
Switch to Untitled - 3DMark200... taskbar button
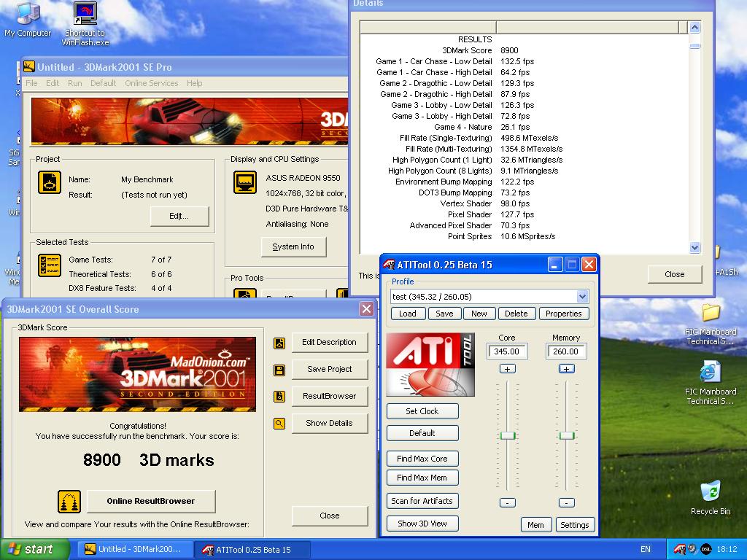pos(135,549)
